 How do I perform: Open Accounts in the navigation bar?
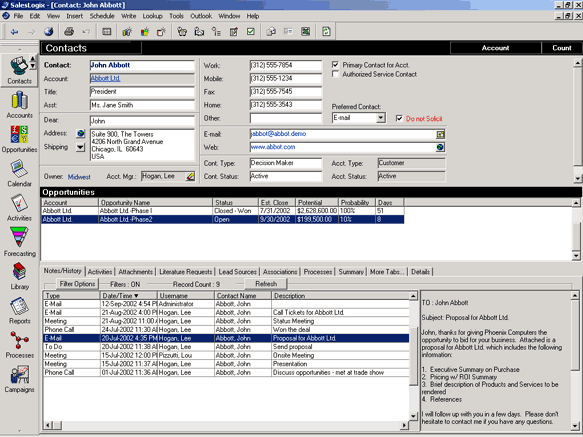click(19, 105)
